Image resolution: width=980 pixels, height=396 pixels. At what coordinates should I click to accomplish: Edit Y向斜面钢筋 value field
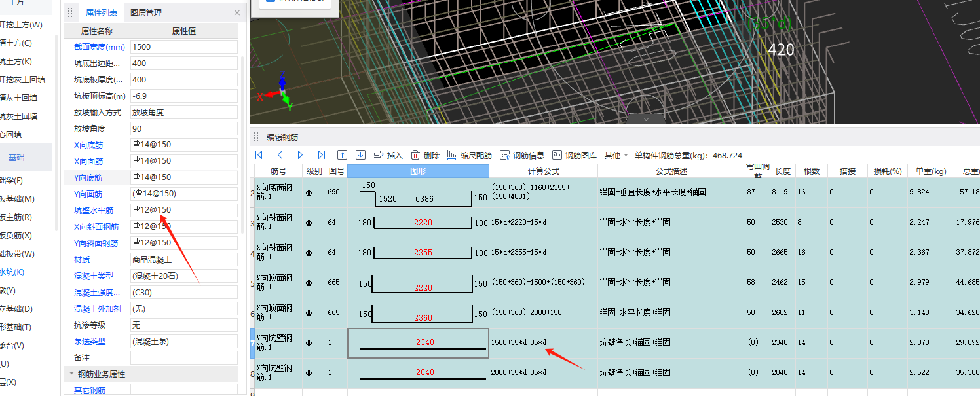coord(184,243)
